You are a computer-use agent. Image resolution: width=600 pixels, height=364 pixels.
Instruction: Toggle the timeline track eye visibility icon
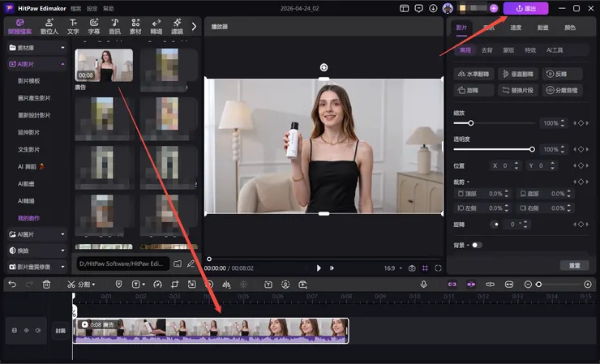tap(25, 330)
